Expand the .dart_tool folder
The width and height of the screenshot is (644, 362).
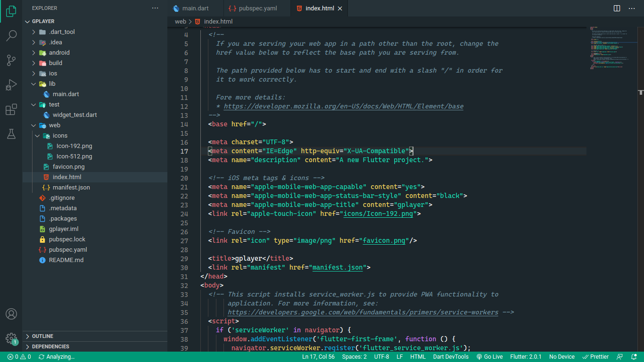coord(34,32)
